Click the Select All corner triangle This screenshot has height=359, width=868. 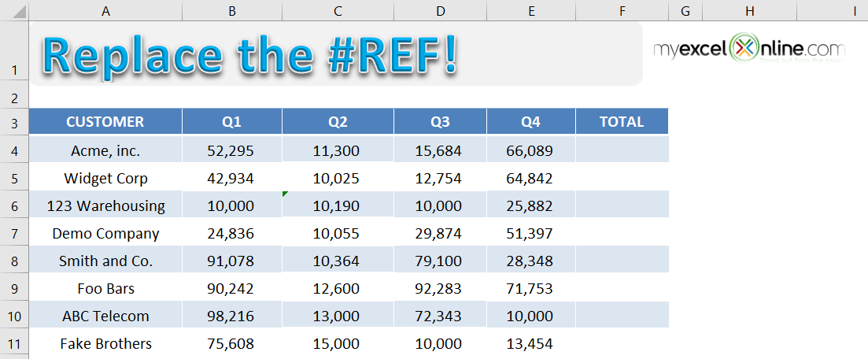pyautogui.click(x=14, y=10)
